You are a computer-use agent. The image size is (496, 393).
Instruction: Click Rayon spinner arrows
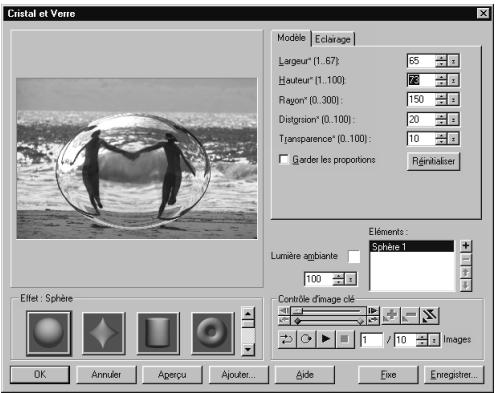tap(441, 100)
